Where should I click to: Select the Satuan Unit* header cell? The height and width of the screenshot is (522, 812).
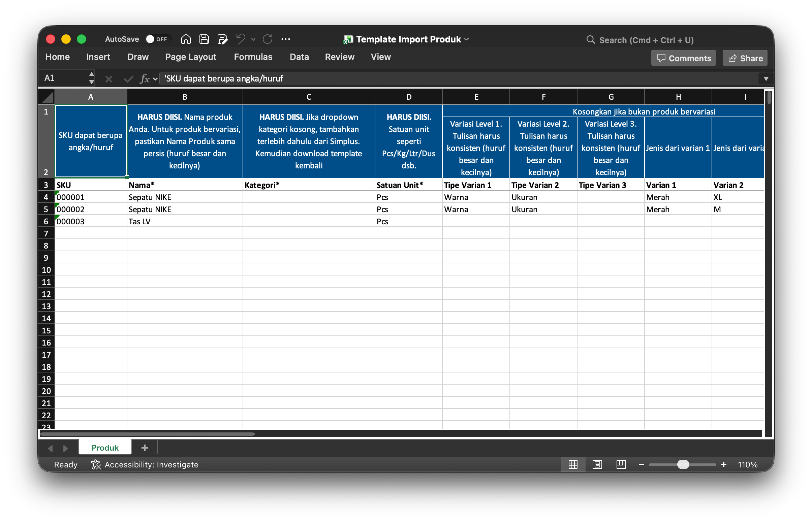point(408,185)
